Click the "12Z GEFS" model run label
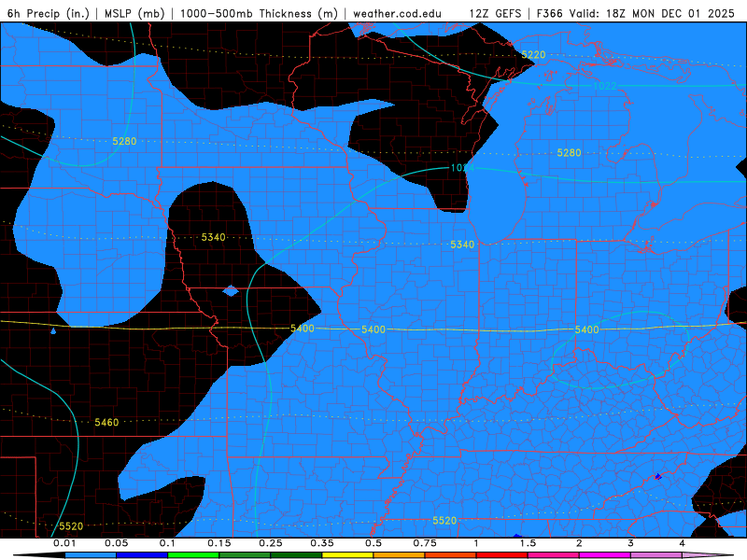 [495, 13]
